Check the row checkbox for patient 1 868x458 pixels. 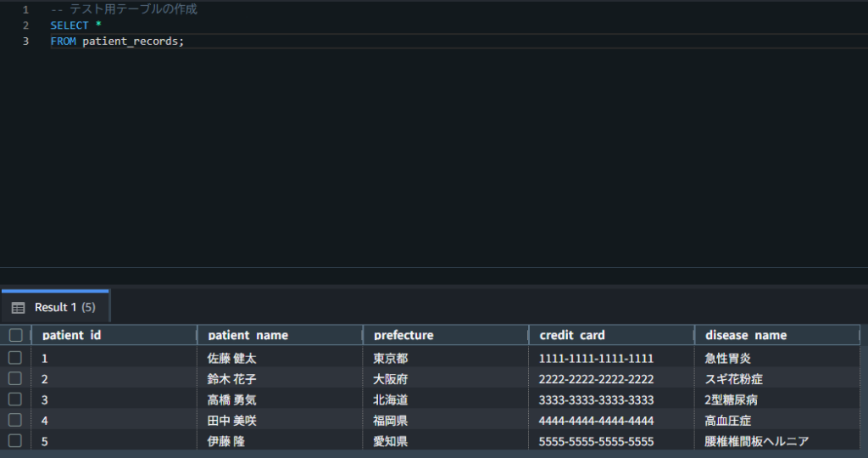(x=15, y=358)
